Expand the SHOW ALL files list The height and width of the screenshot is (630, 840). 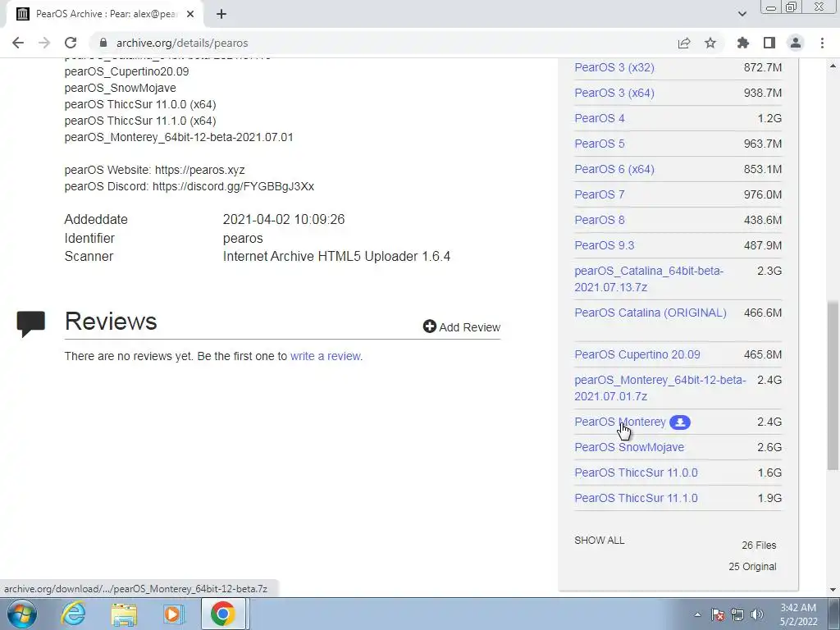tap(600, 541)
